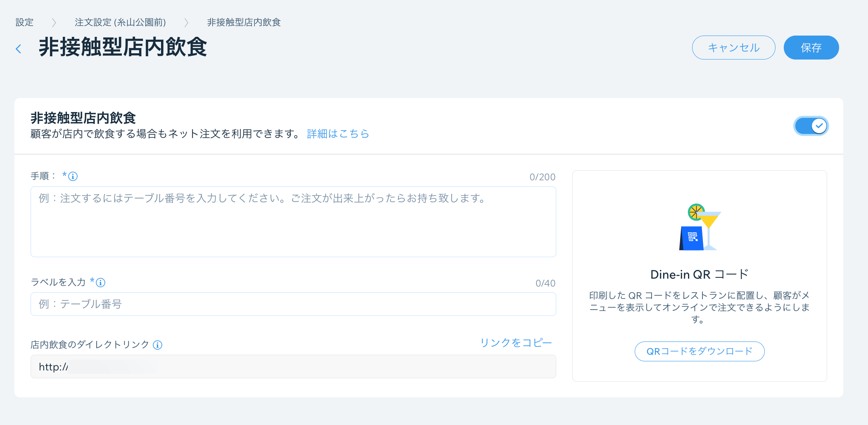The width and height of the screenshot is (868, 425).
Task: Click the Dine-in QR cocktail illustration
Action: (699, 227)
